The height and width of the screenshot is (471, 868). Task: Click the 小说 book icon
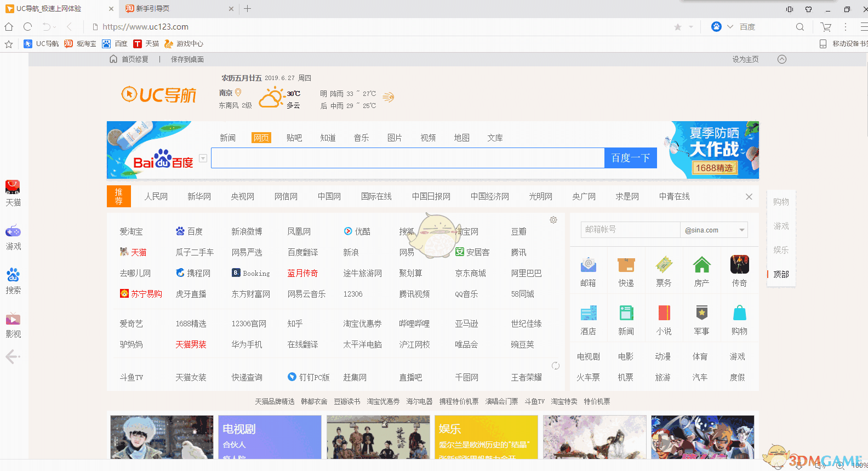(x=664, y=313)
